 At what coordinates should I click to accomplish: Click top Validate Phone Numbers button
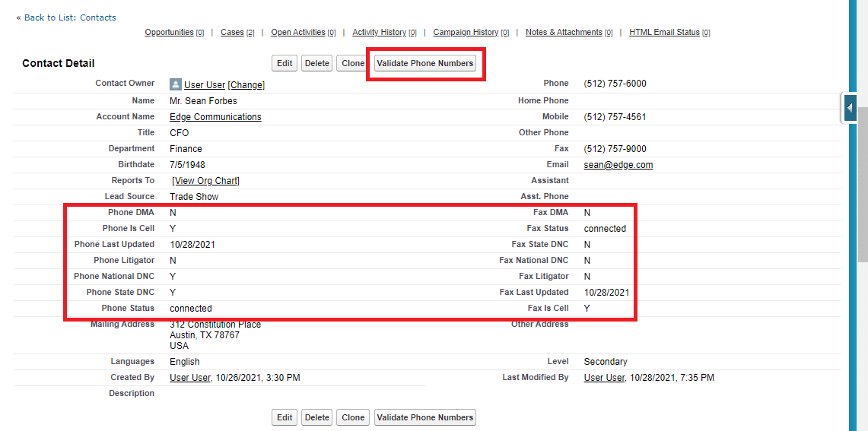pyautogui.click(x=425, y=63)
